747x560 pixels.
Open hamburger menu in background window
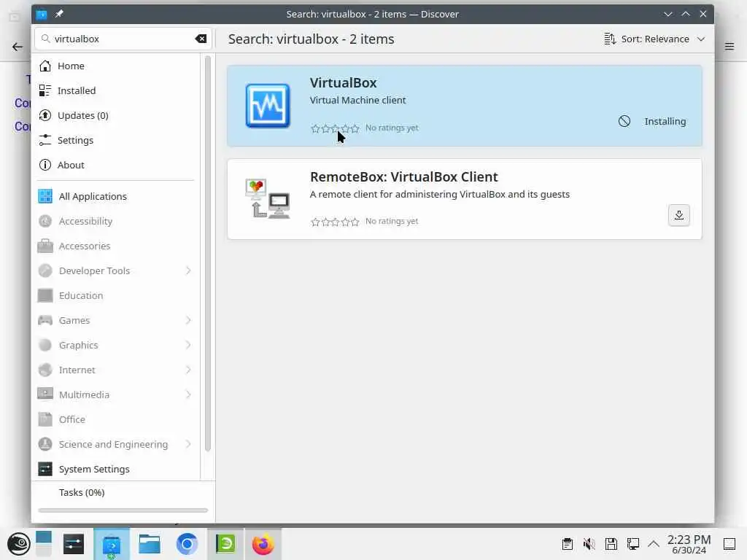[729, 46]
